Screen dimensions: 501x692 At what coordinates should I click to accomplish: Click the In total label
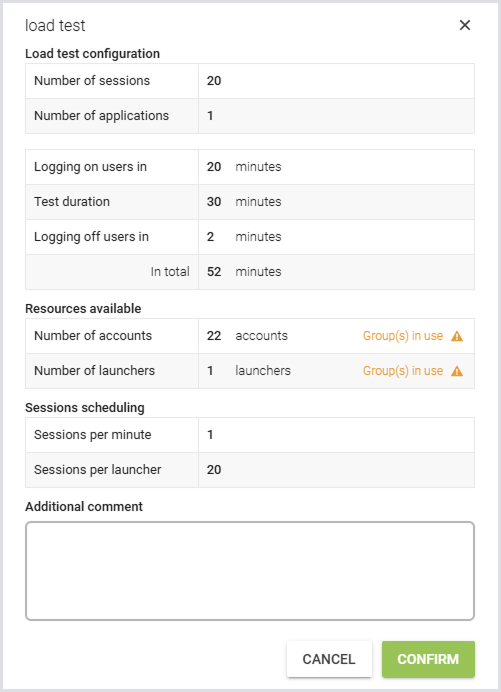(x=170, y=271)
